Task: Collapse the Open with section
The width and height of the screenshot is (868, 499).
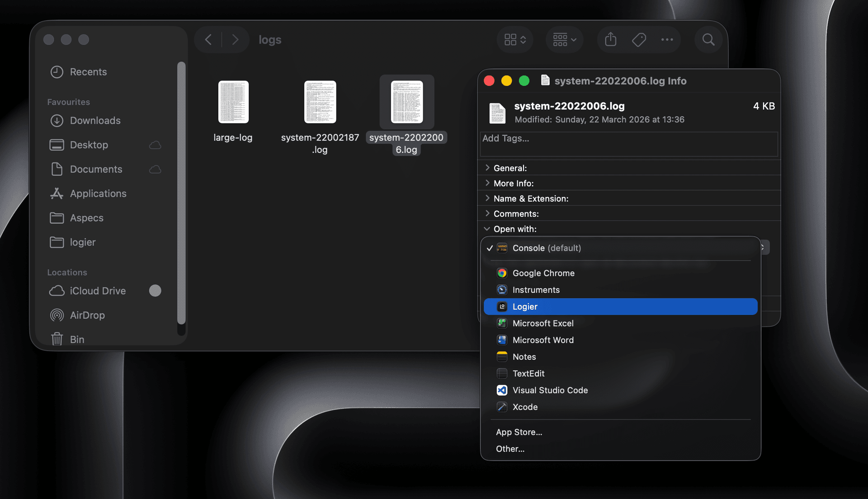Action: coord(487,229)
